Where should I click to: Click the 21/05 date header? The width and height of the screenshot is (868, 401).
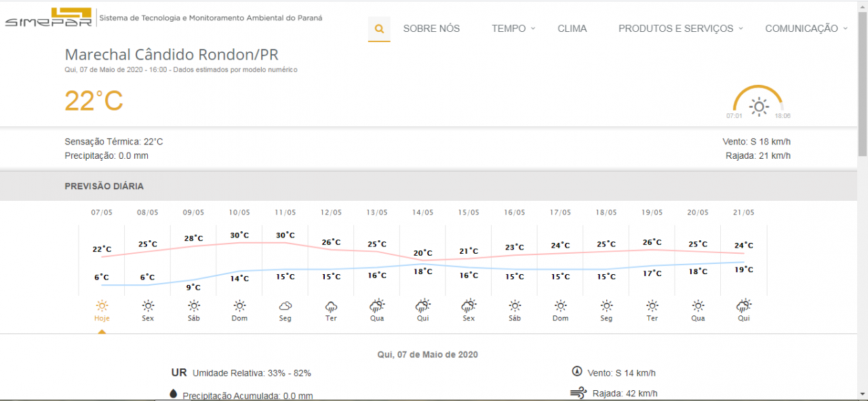[744, 212]
